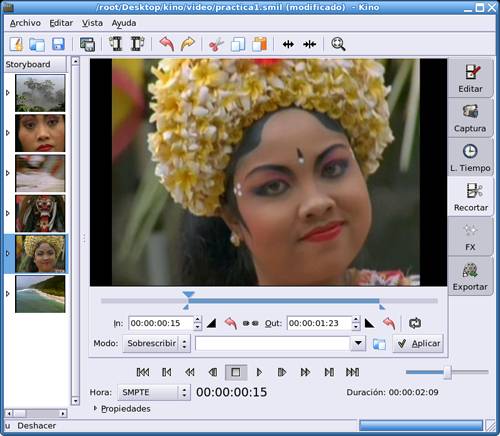Image resolution: width=500 pixels, height=436 pixels.
Task: Click the play button in transport controls
Action: (x=259, y=372)
